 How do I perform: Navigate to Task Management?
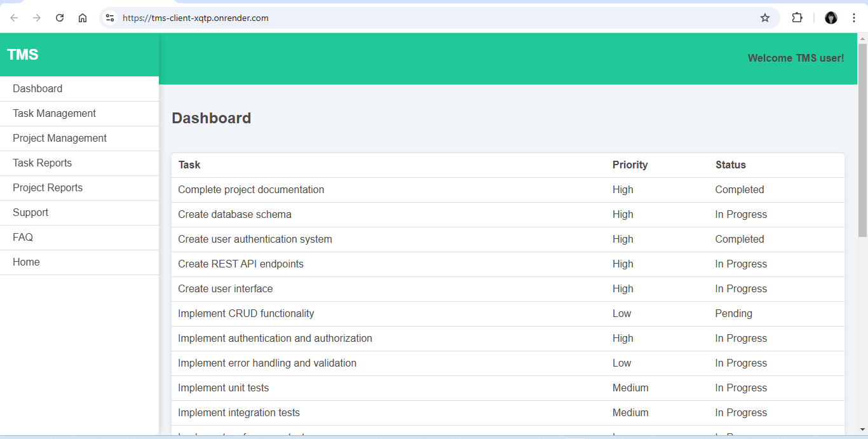54,114
